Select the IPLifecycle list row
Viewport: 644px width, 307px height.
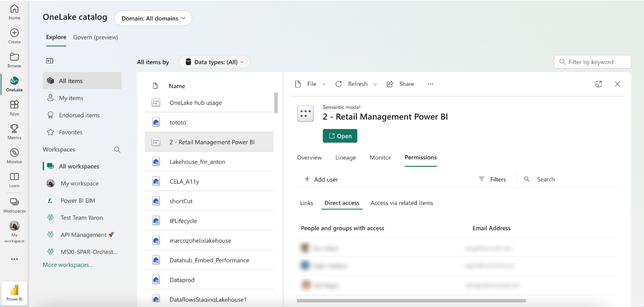(x=209, y=221)
